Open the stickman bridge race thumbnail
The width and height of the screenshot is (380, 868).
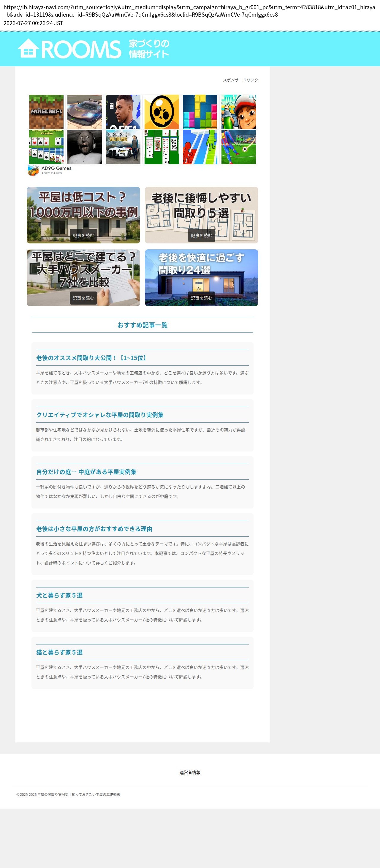click(x=200, y=147)
